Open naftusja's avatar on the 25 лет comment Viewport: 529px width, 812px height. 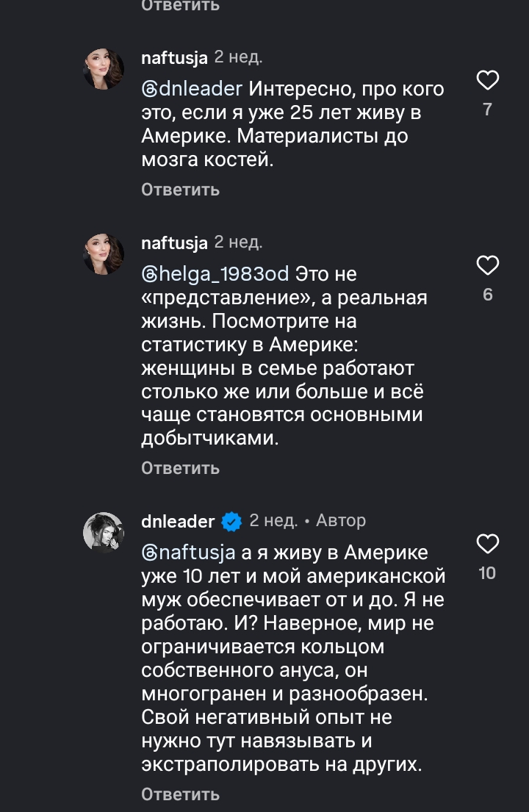pyautogui.click(x=104, y=68)
